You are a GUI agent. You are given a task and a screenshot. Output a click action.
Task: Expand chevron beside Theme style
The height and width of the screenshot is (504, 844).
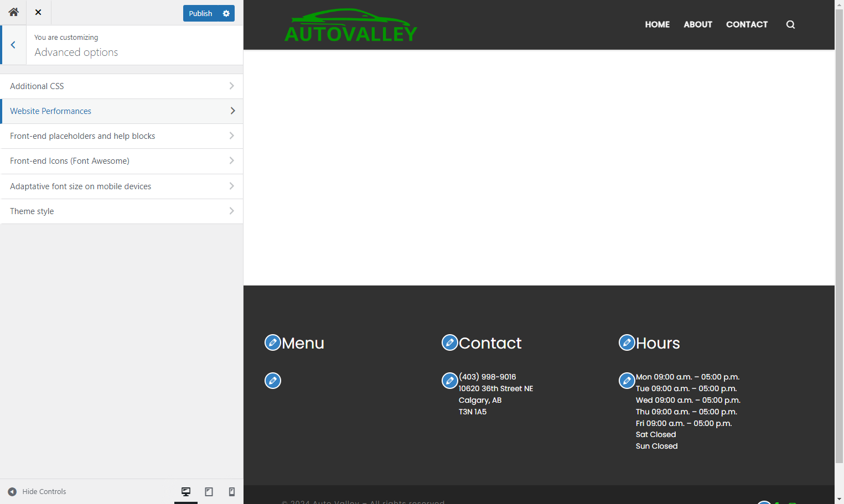pos(232,211)
